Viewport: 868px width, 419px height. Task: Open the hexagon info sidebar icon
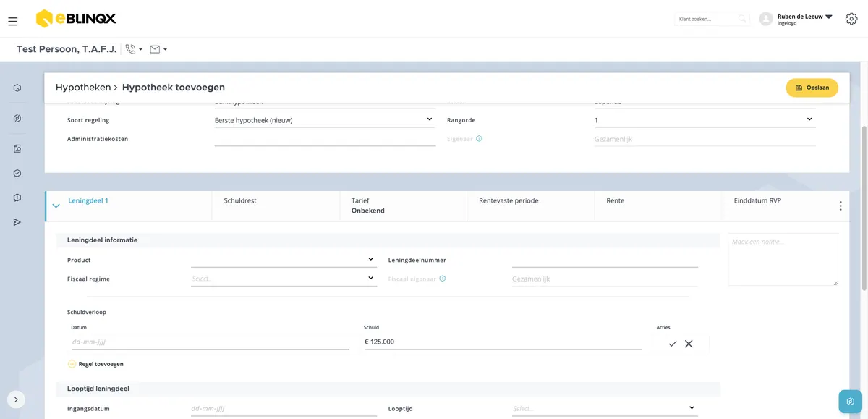click(17, 198)
